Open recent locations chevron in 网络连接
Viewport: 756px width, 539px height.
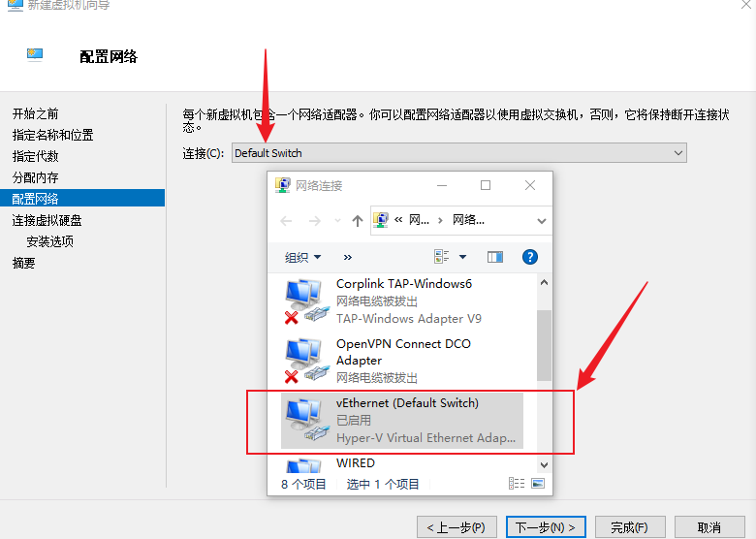[x=337, y=221]
